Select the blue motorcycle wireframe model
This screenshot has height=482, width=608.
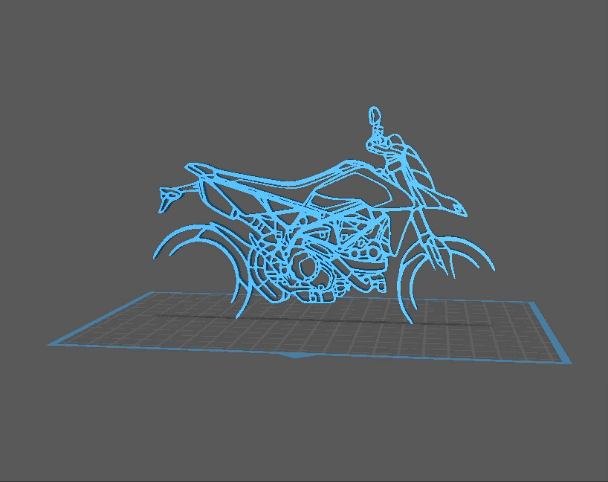[324, 214]
